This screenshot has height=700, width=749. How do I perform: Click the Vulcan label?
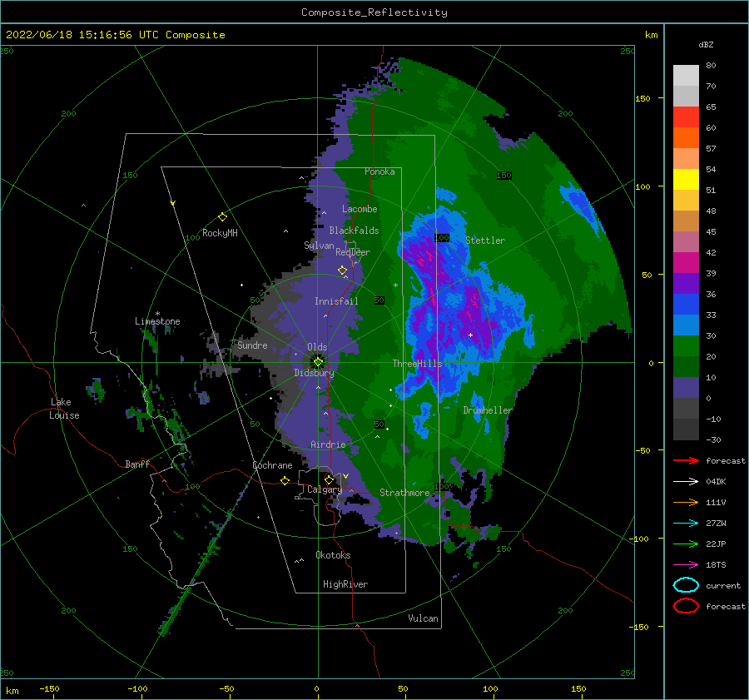(x=423, y=618)
